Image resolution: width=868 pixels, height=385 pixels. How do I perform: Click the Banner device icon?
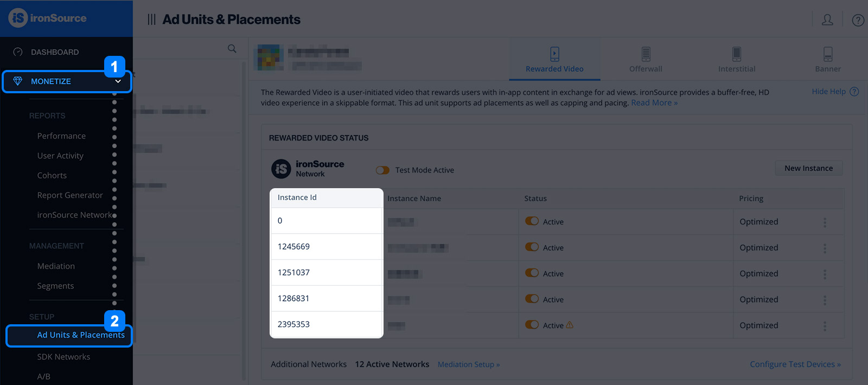(x=828, y=54)
